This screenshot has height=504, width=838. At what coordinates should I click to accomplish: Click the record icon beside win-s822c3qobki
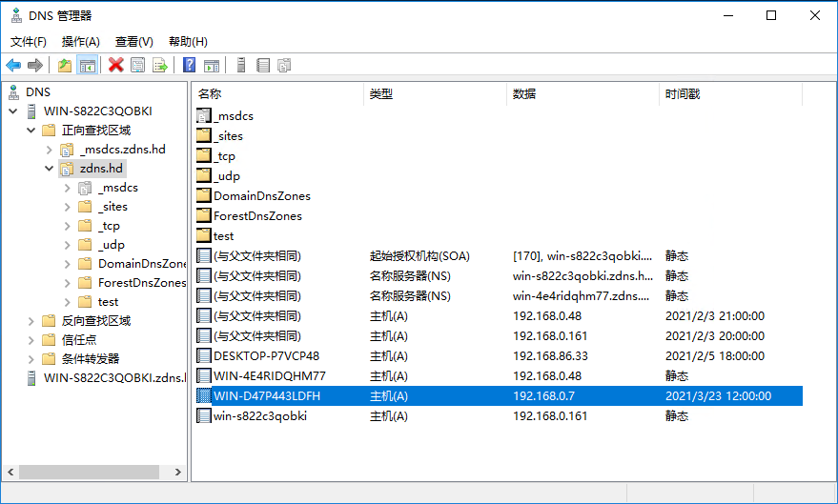coord(204,416)
